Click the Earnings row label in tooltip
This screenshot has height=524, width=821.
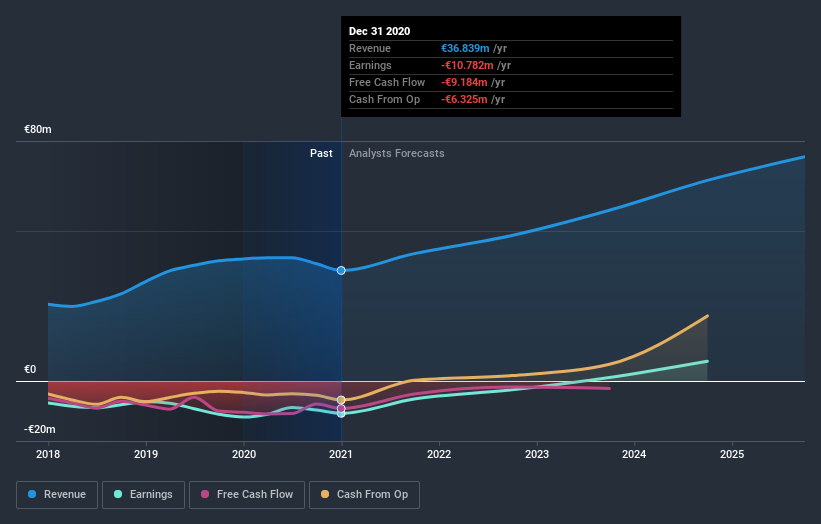pyautogui.click(x=370, y=65)
